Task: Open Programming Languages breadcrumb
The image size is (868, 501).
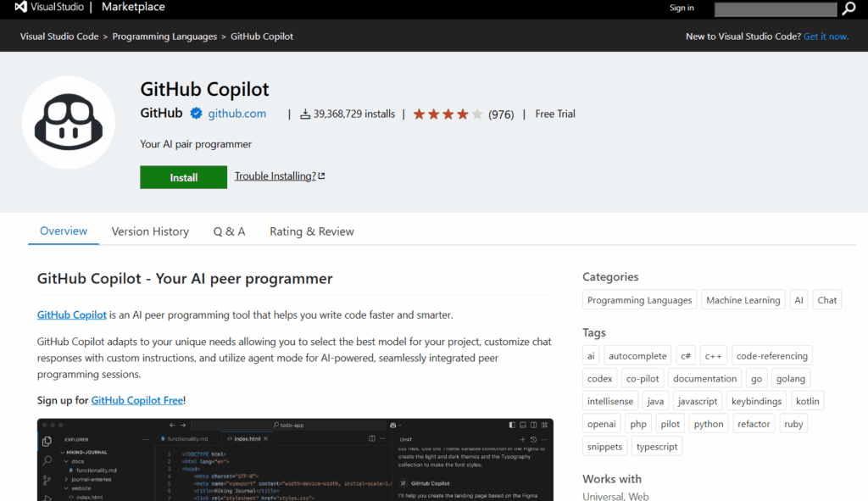Action: click(164, 36)
